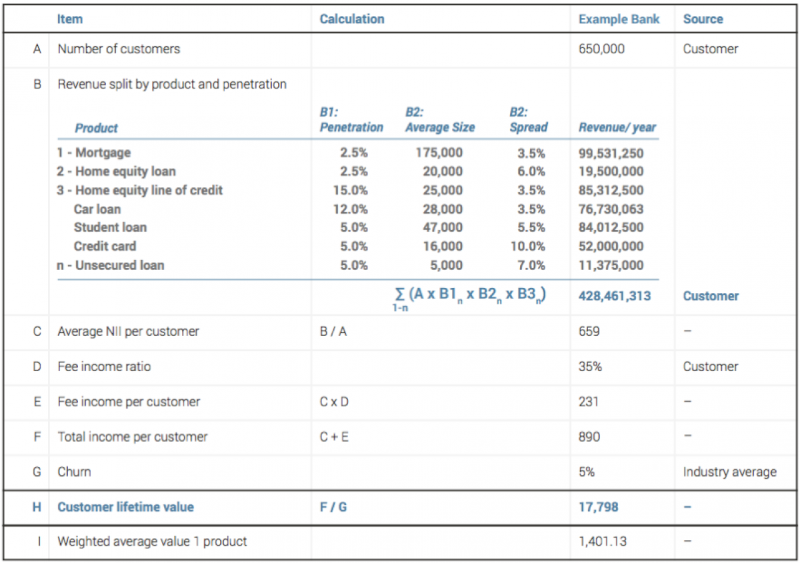Click the Home equity loan label
800x563 pixels.
pyautogui.click(x=116, y=172)
